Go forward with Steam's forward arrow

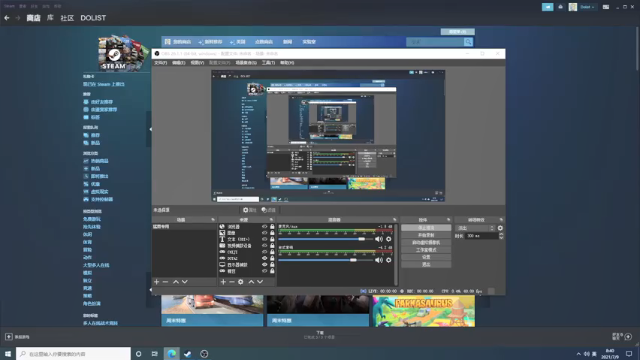point(18,18)
